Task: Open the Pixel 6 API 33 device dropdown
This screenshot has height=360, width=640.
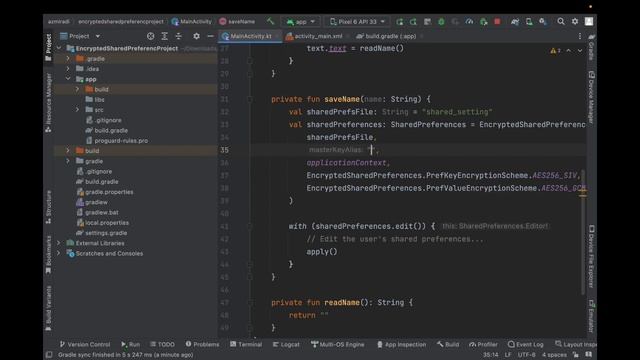Action: pos(357,22)
